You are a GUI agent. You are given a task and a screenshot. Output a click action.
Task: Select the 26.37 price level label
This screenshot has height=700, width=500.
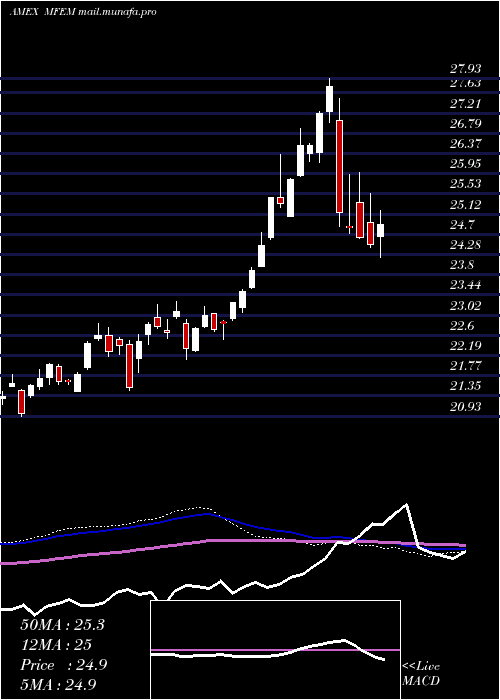coord(466,144)
